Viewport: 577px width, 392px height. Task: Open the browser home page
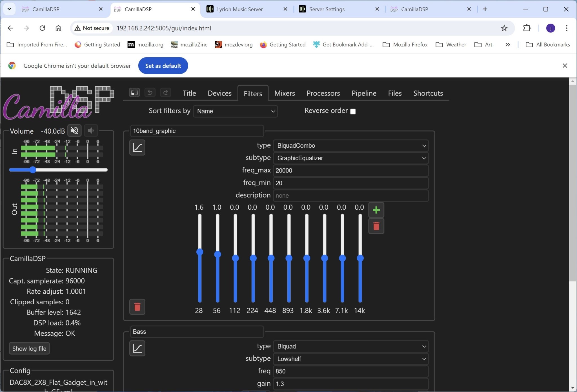pos(58,28)
